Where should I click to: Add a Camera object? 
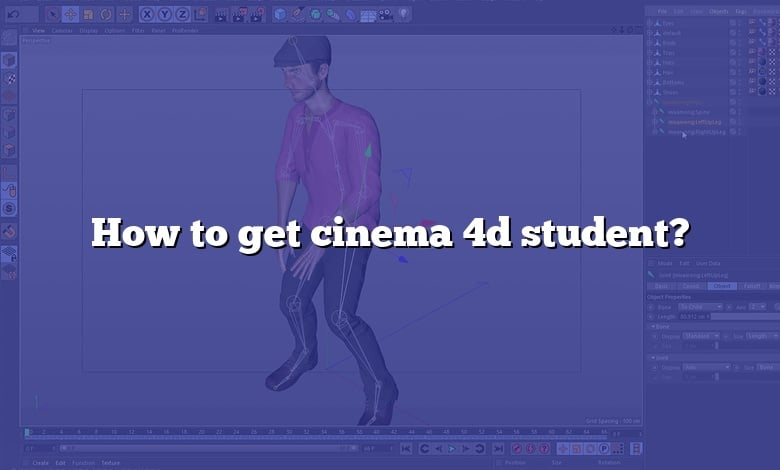tap(386, 15)
